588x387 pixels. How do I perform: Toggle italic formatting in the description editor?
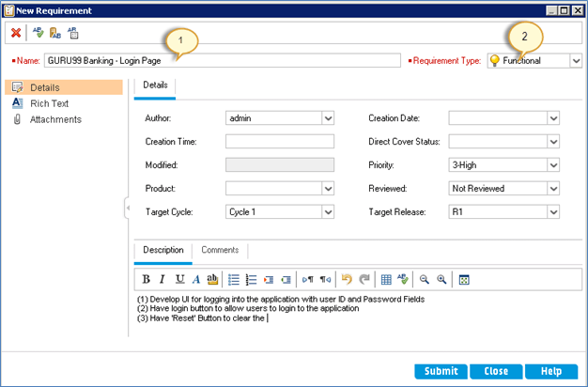coord(162,279)
